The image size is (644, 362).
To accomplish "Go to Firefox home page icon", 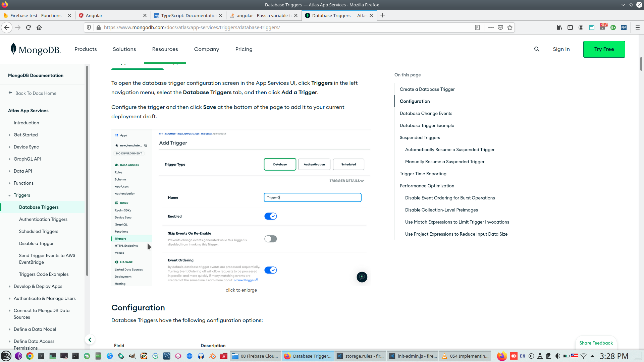I will pos(39,27).
